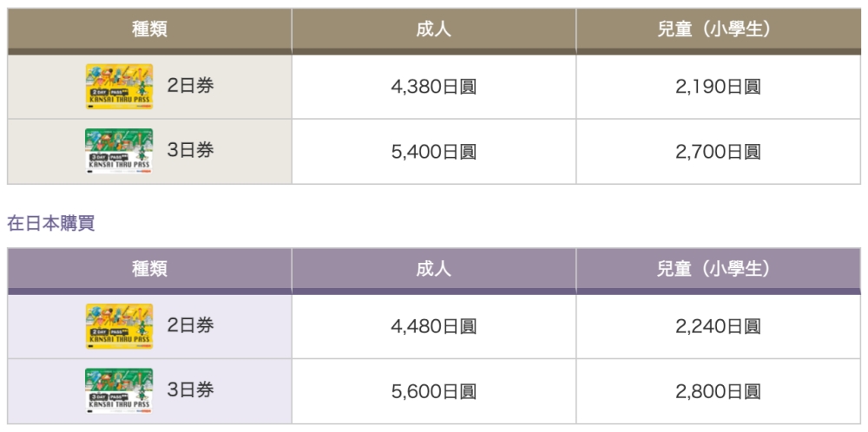
Task: Click the yellow 2-day pass card in top table
Action: (x=119, y=87)
